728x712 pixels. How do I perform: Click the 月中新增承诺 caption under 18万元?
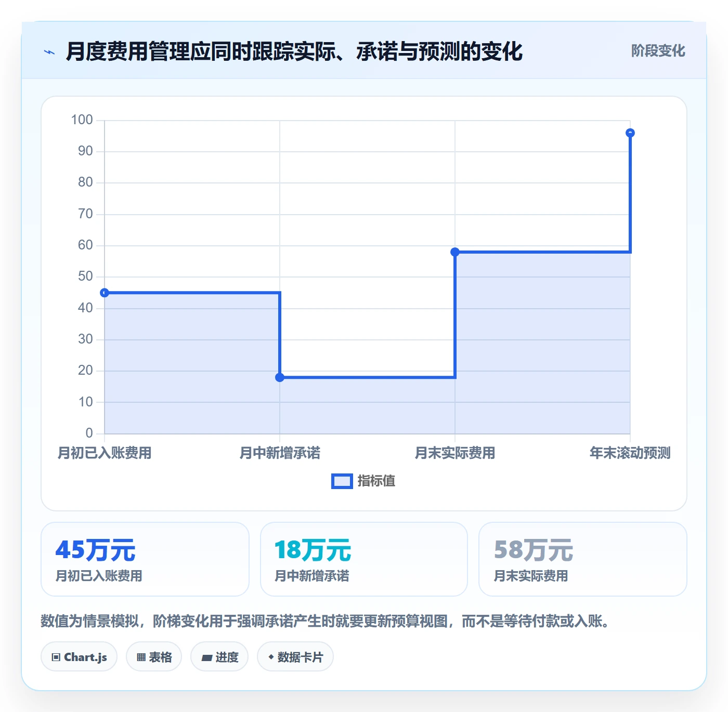[x=312, y=576]
